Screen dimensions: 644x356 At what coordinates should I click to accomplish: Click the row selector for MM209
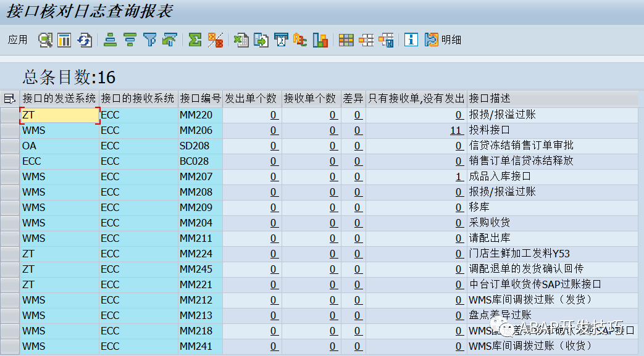point(10,208)
